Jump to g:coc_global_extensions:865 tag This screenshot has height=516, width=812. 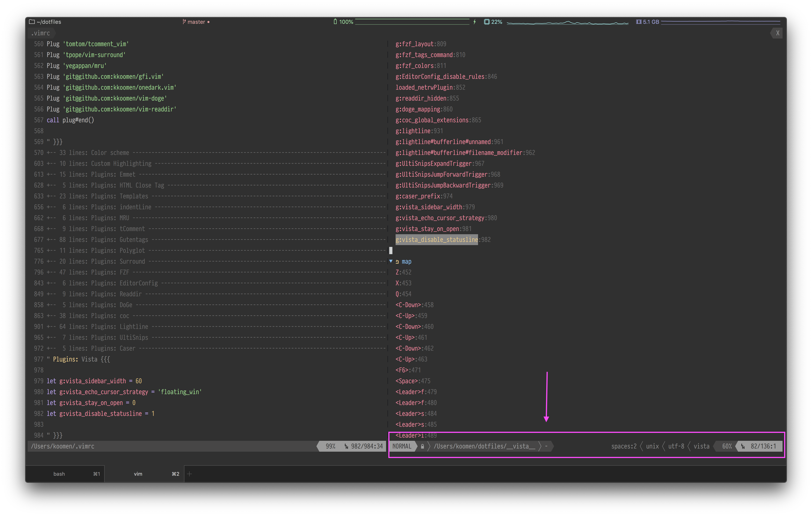click(438, 120)
